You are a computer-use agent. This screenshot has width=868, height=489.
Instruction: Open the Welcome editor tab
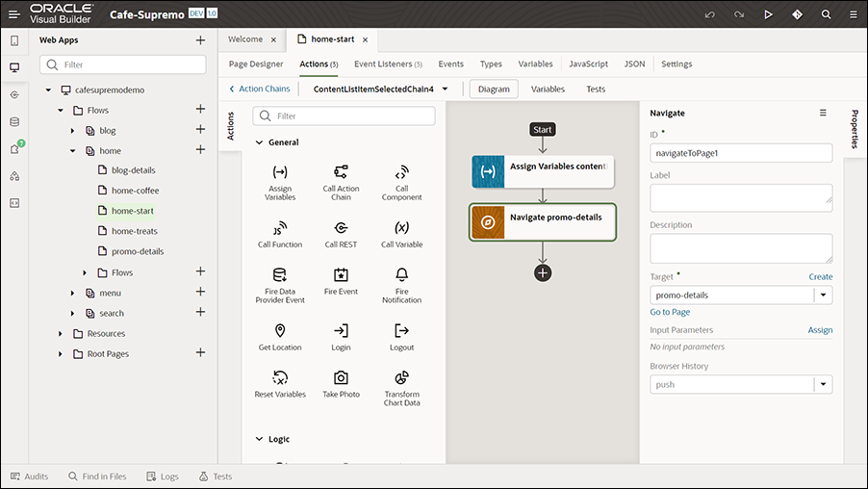point(245,39)
